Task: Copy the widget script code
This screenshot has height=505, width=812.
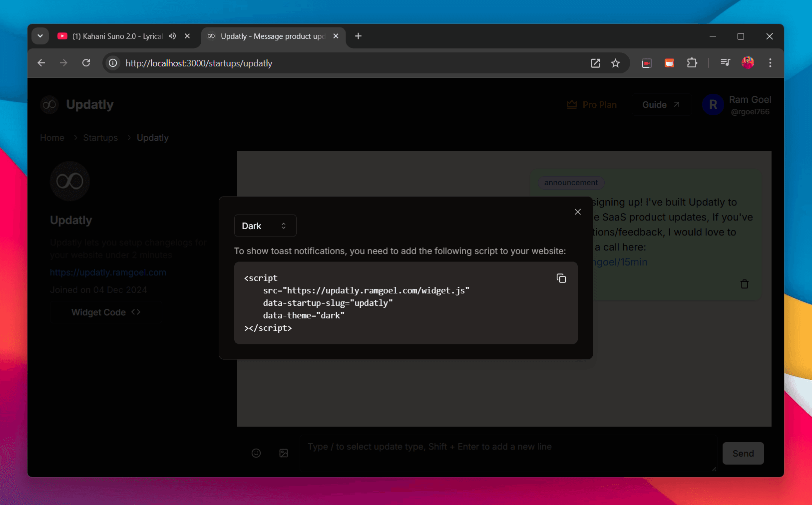Action: (561, 278)
